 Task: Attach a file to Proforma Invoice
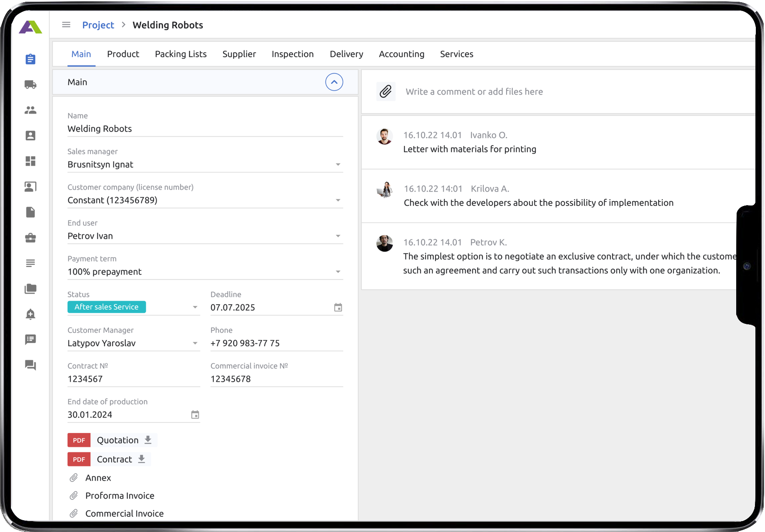pos(74,496)
